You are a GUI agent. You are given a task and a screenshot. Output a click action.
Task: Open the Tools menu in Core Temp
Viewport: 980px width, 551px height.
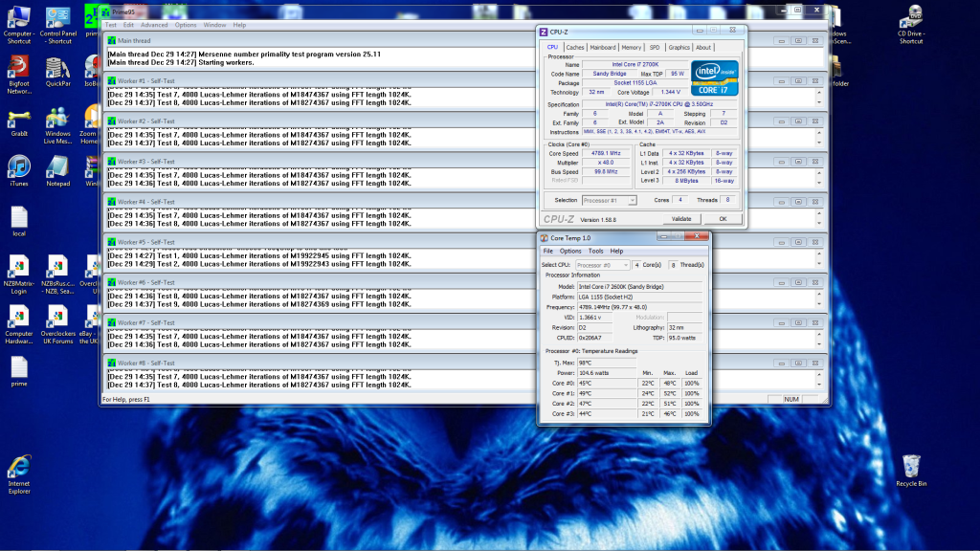tap(598, 251)
